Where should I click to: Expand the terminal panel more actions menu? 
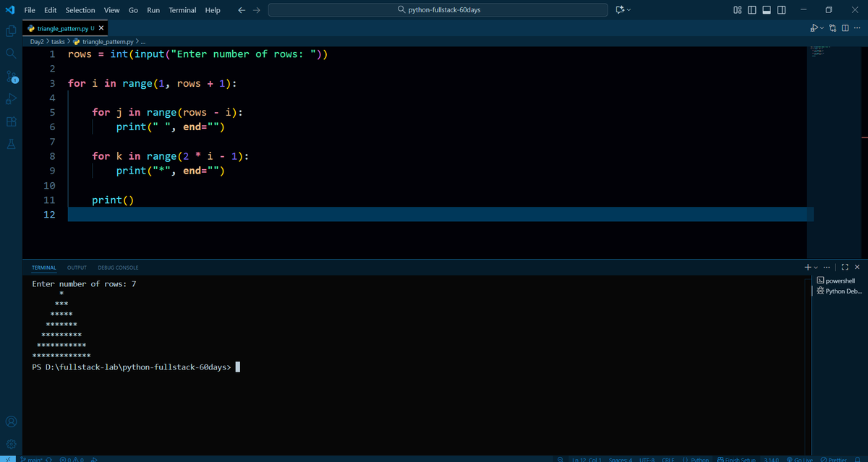(x=827, y=266)
